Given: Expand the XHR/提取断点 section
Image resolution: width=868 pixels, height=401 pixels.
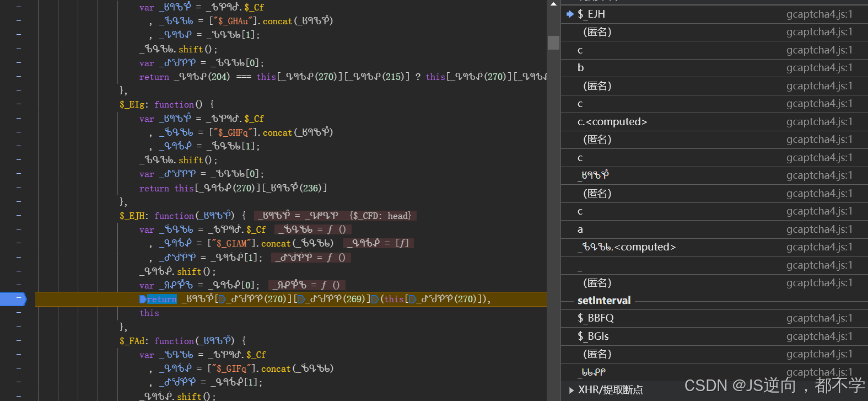Looking at the screenshot, I should [572, 390].
